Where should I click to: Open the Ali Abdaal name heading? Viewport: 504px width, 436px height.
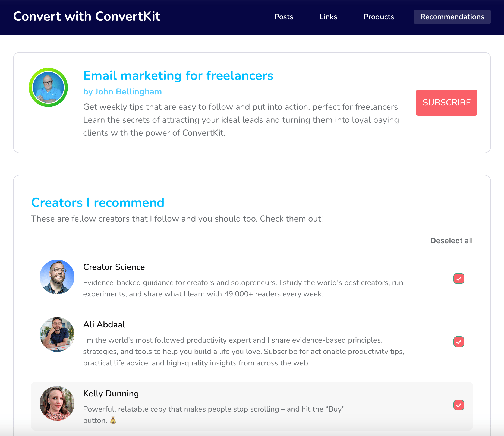tap(104, 324)
